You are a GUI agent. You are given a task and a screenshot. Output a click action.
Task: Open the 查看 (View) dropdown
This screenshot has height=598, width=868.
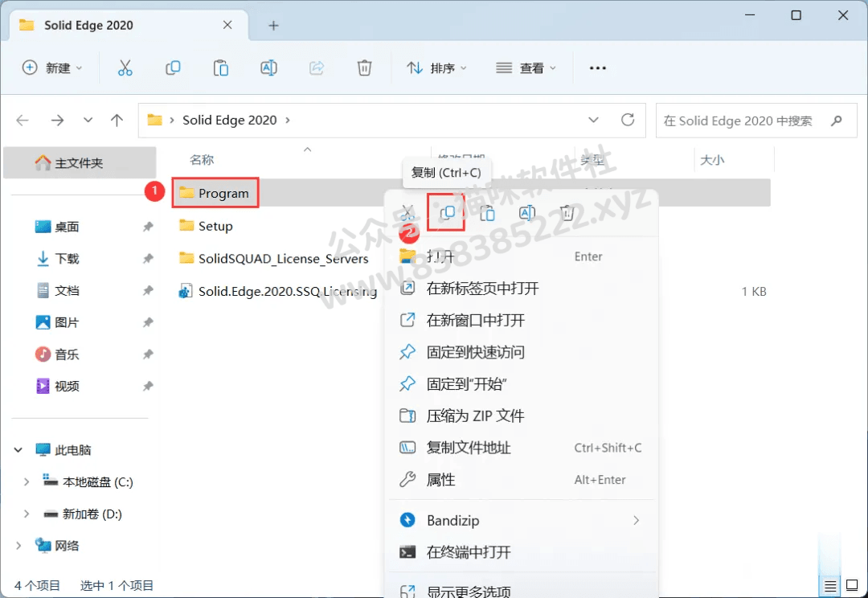click(526, 68)
